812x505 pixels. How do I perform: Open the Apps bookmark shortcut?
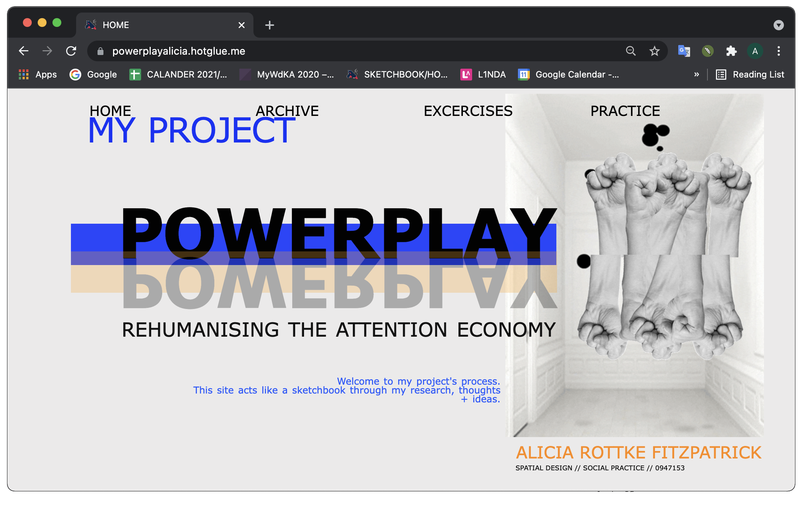(x=38, y=75)
